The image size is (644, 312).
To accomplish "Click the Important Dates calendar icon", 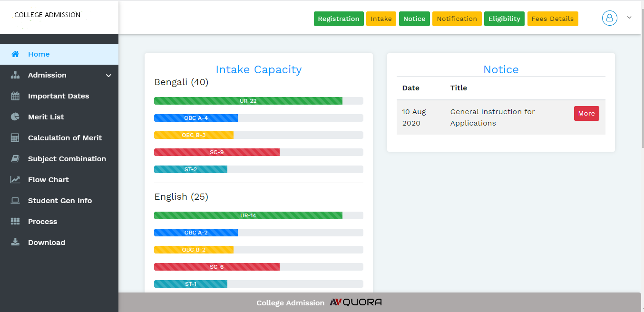I will coord(15,96).
